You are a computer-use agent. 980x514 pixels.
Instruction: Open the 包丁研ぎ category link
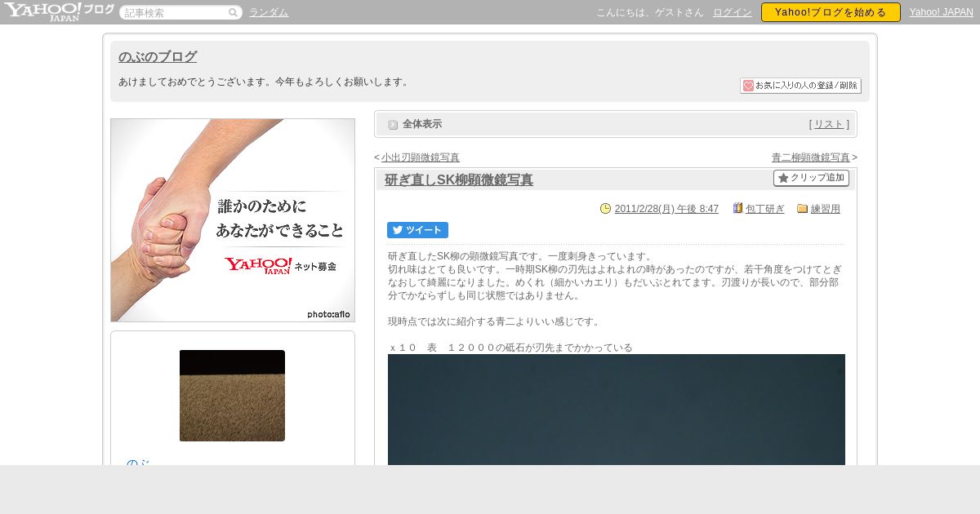(x=765, y=209)
